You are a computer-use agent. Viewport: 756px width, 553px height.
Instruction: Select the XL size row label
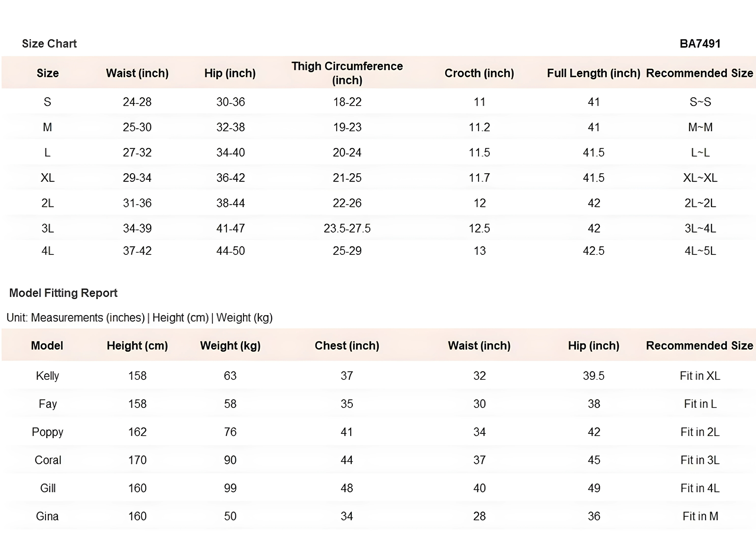pos(48,178)
